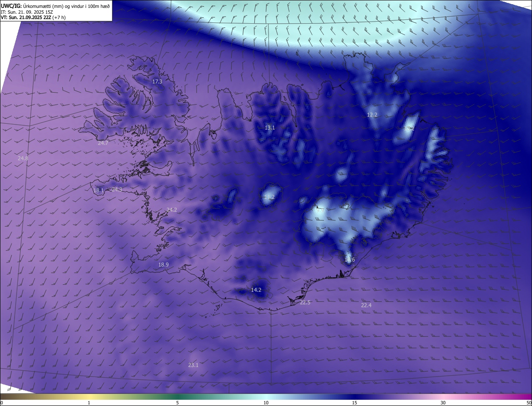This screenshot has width=532, height=406.
Task: Click the 14.2 value near the south coast
Action: tap(256, 290)
